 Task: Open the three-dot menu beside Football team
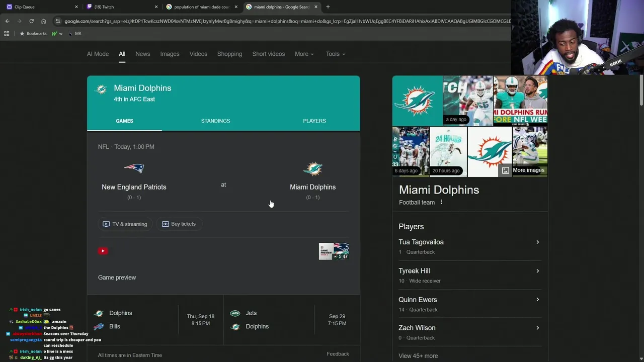pos(441,202)
